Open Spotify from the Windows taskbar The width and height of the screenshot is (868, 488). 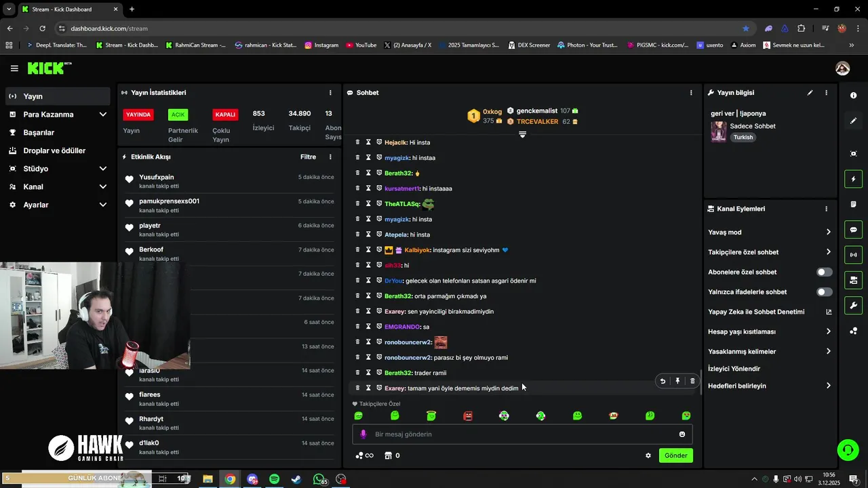274,479
